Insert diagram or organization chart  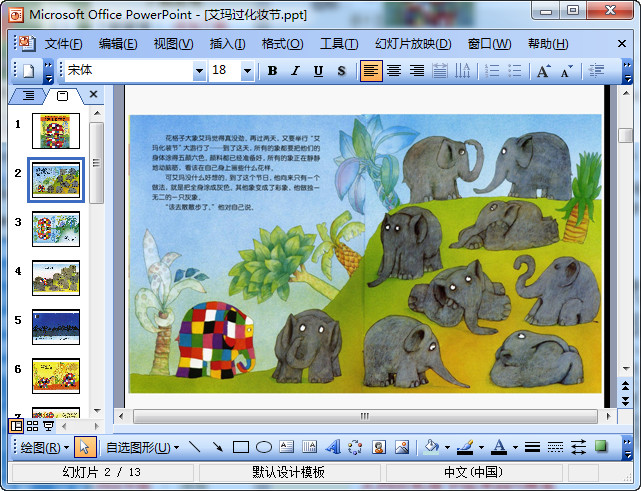(355, 447)
